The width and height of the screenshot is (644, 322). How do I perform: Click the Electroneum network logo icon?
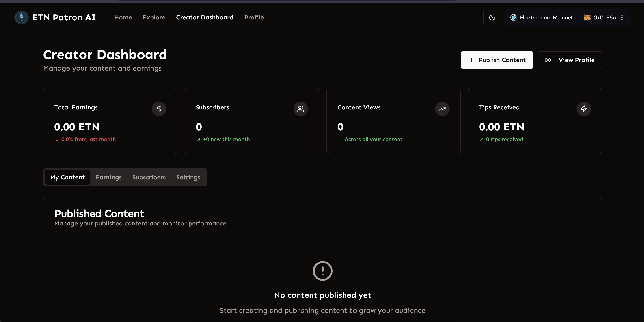[x=514, y=17]
